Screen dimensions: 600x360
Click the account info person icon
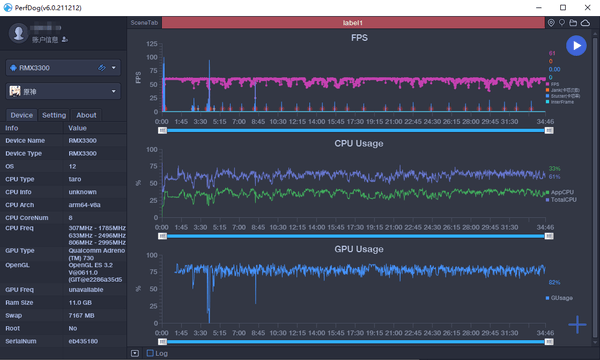[65, 39]
